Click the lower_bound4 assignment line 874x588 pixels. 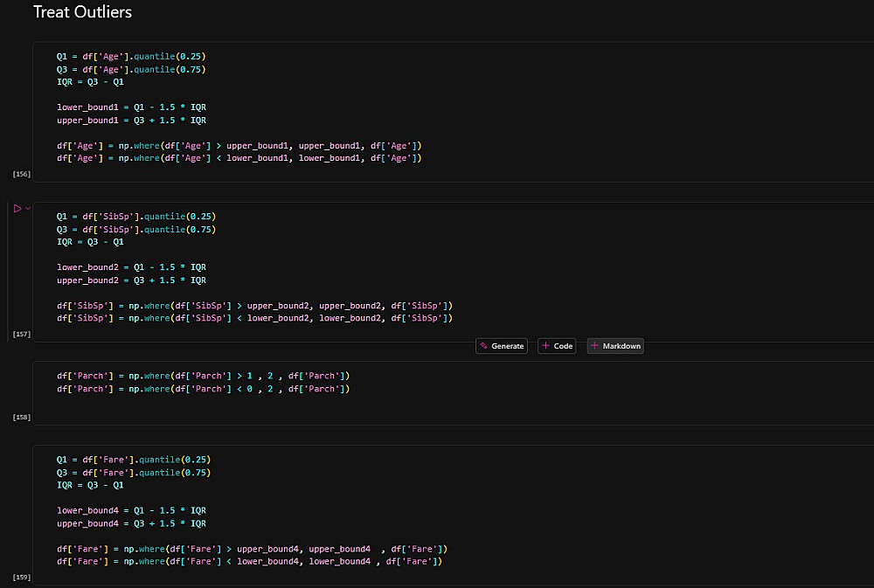(131, 510)
